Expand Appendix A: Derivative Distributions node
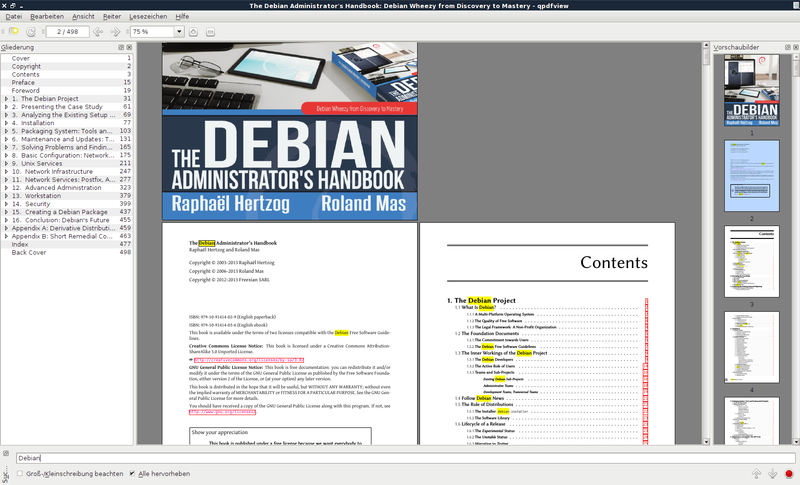This screenshot has height=485, width=800. pos(6,228)
